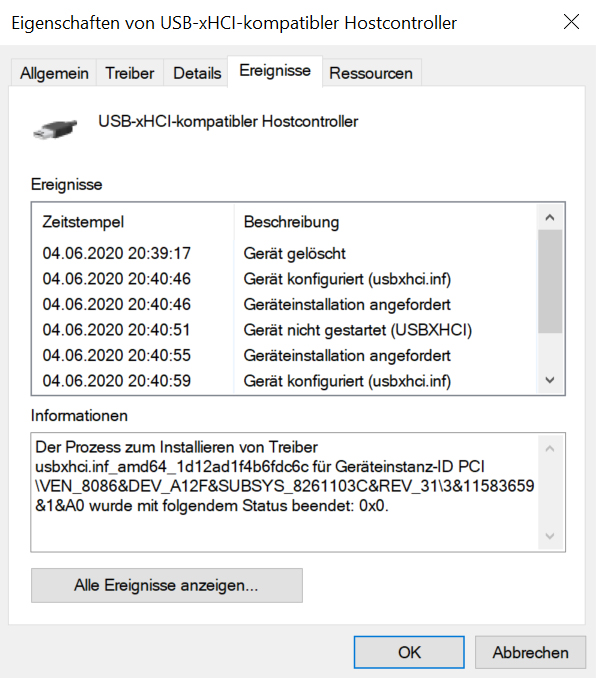The height and width of the screenshot is (678, 596).
Task: Click events list scroll up arrow
Action: point(550,217)
